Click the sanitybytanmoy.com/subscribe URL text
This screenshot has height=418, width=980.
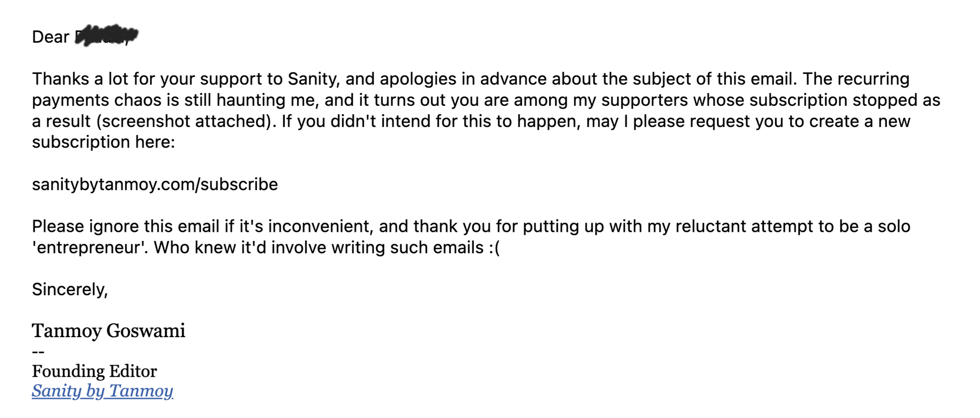coord(155,184)
